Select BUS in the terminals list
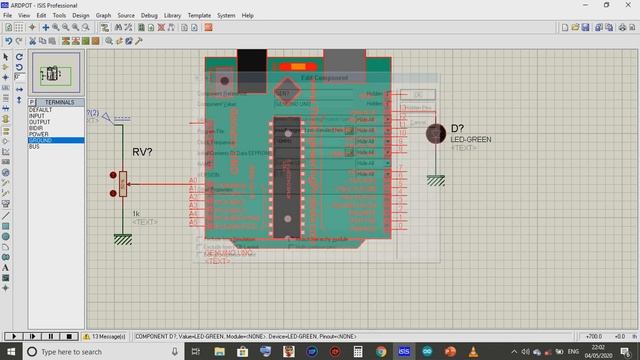Screen dimensions: 640x360 click(x=56, y=146)
